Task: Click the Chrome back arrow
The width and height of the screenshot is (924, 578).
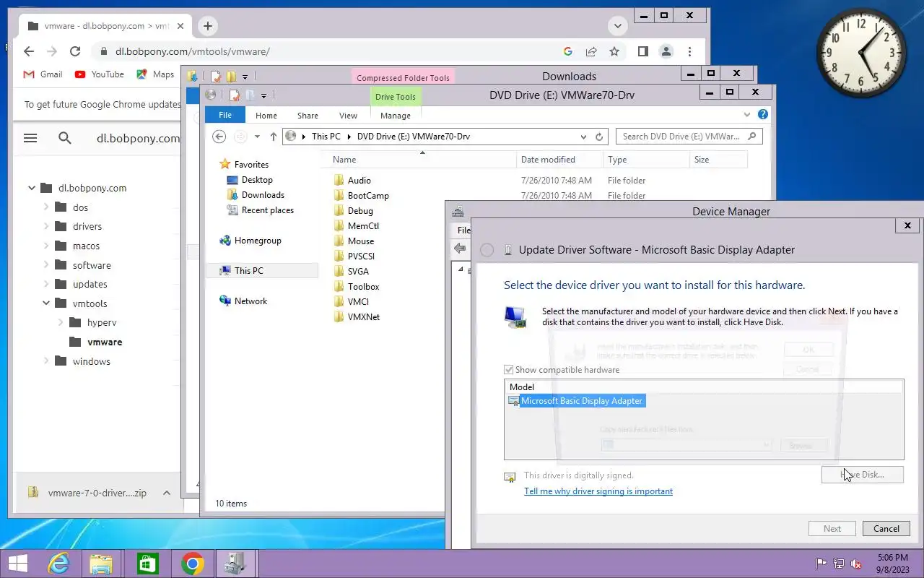Action: 29,51
